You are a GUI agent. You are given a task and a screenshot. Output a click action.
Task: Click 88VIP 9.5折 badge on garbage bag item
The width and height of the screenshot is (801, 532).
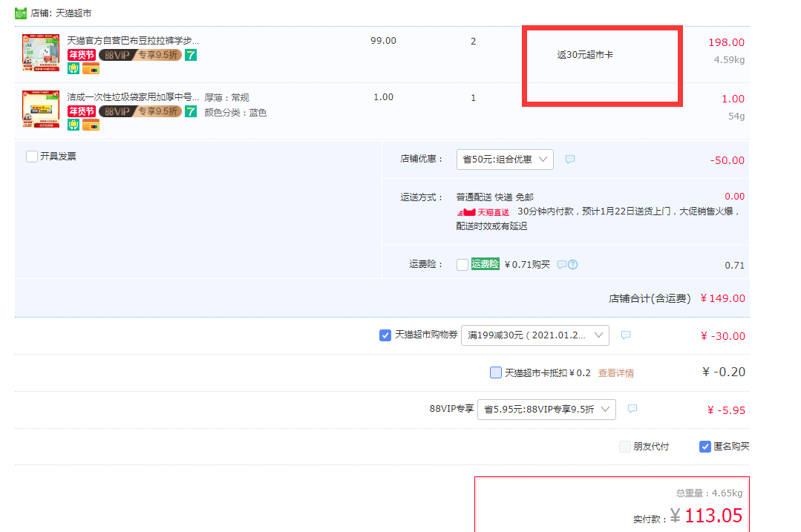(140, 111)
